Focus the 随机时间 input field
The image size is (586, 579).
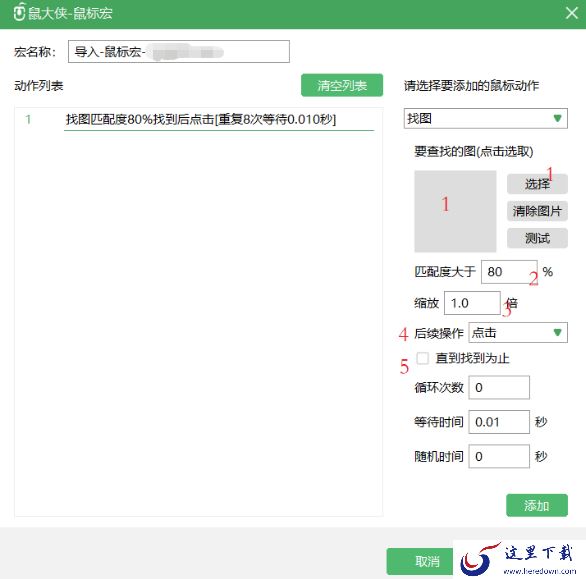coord(499,456)
